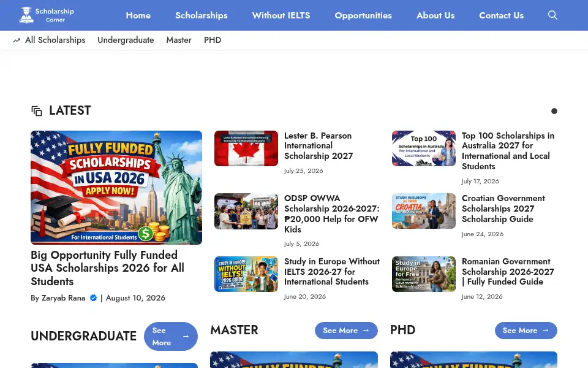The image size is (588, 368).
Task: Open the Without IELTS menu item
Action: coord(281,15)
